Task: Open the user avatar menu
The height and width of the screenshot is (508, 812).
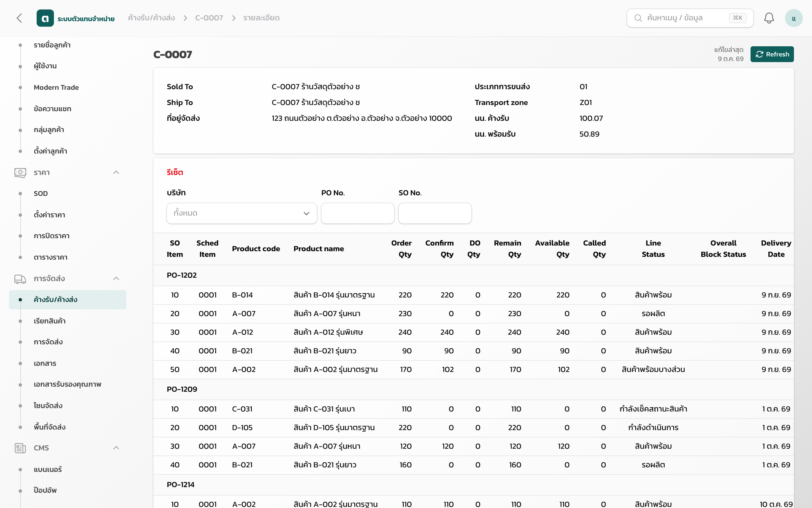Action: (794, 18)
